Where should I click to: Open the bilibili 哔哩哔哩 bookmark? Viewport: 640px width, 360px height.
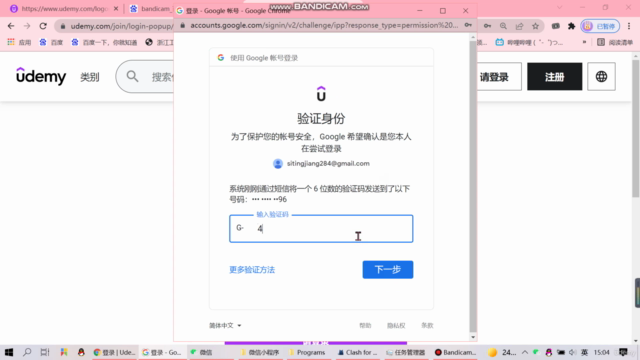[529, 42]
